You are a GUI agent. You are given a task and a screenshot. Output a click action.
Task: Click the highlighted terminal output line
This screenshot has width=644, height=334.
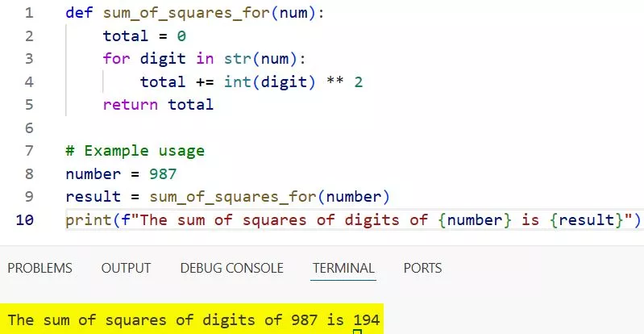click(x=193, y=319)
